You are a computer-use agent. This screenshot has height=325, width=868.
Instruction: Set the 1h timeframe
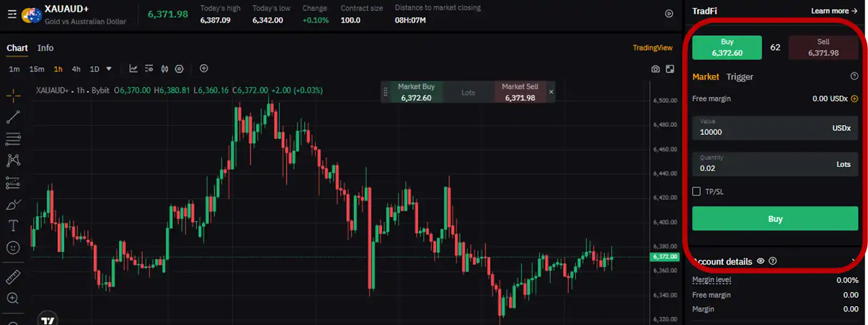pyautogui.click(x=58, y=69)
